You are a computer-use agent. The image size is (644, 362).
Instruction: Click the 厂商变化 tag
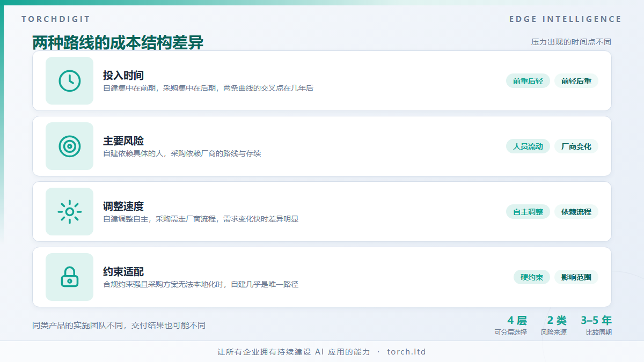pyautogui.click(x=576, y=146)
